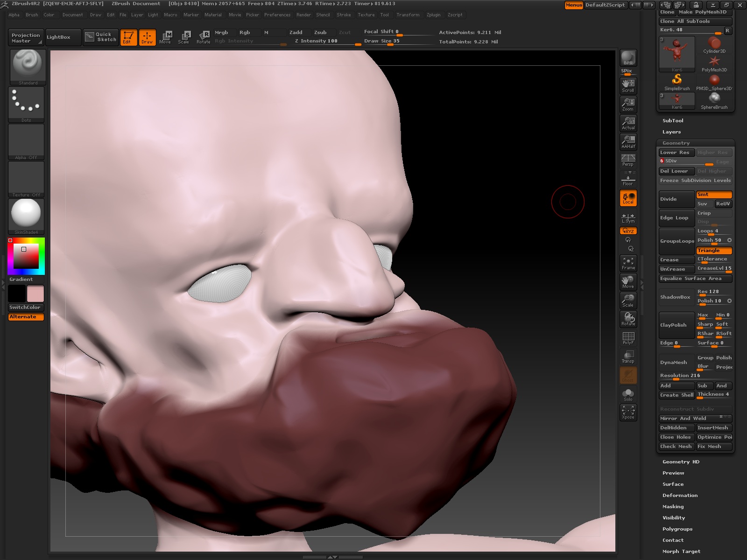This screenshot has height=560, width=747.
Task: Click the Zoom canvas icon
Action: pos(628,104)
